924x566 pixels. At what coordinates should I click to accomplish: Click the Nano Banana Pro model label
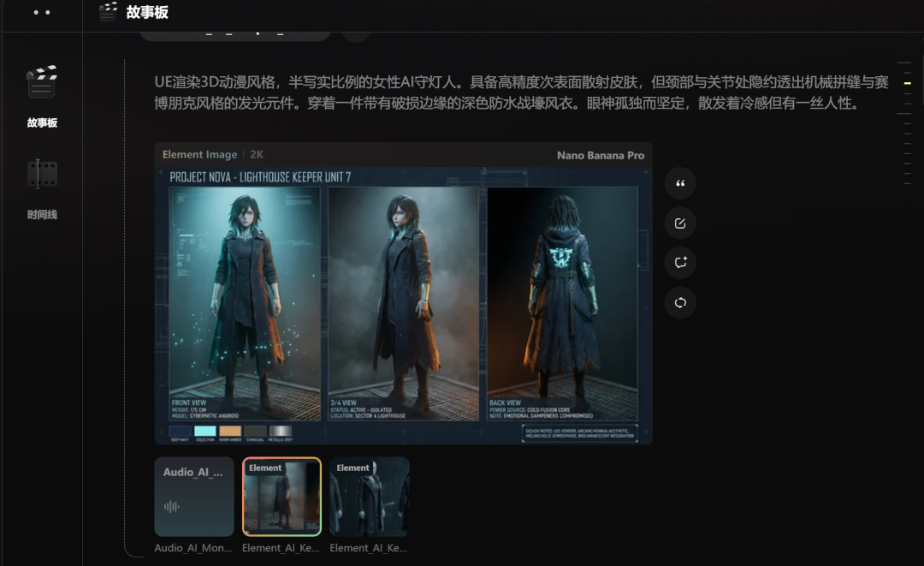[601, 155]
